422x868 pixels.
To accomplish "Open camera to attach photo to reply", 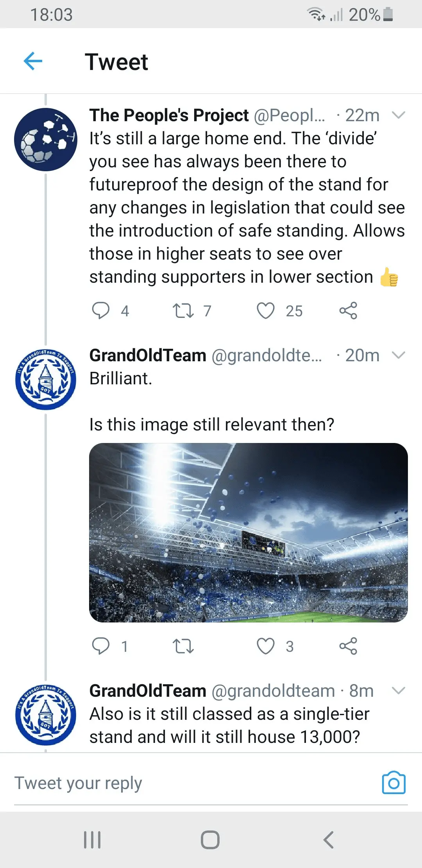I will pyautogui.click(x=393, y=782).
